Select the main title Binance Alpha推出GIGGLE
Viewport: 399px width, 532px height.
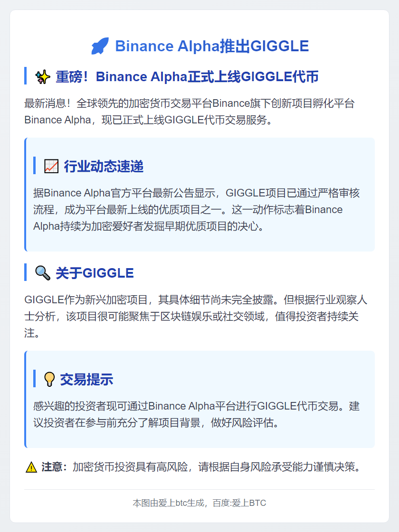212,46
